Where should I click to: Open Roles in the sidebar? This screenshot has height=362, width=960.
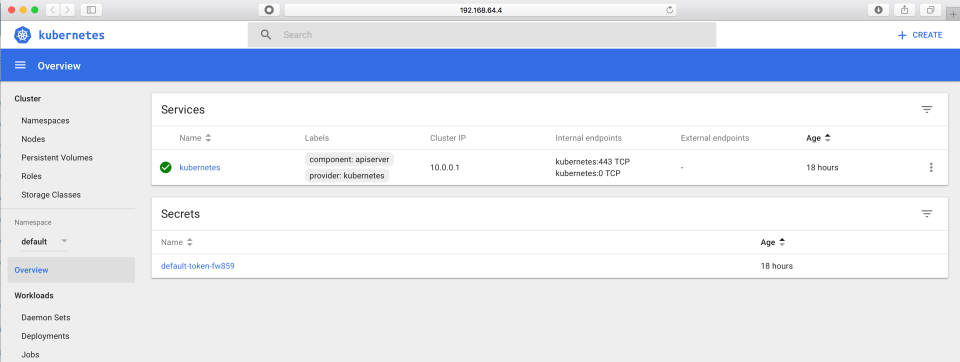[x=31, y=176]
